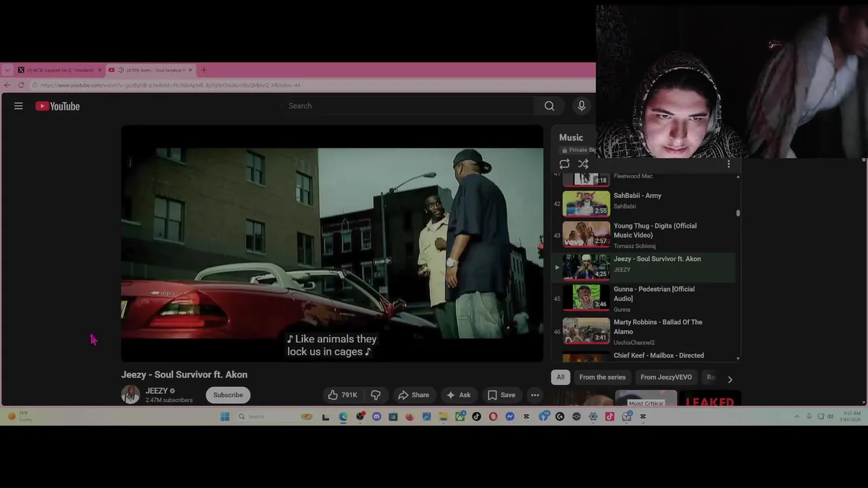Open the LEAKED recommended video thumbnail

(x=710, y=399)
